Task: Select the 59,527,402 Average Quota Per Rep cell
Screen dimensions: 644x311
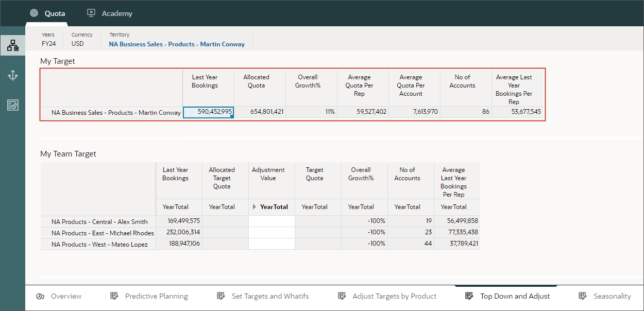Action: click(x=363, y=112)
